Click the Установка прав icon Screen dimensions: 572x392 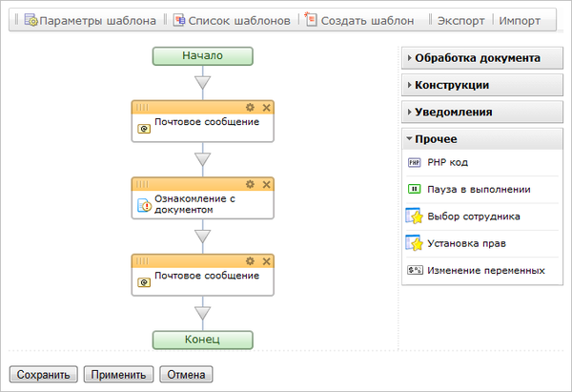click(x=415, y=243)
